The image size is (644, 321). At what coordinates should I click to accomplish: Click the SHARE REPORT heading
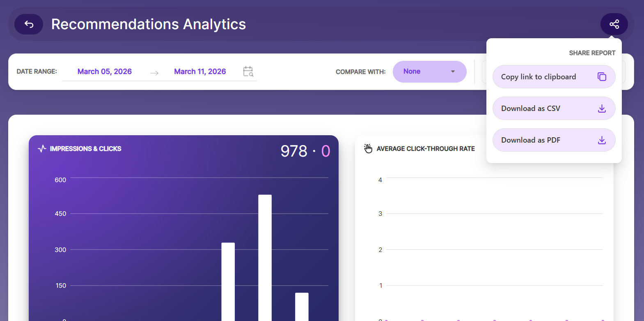click(x=592, y=53)
